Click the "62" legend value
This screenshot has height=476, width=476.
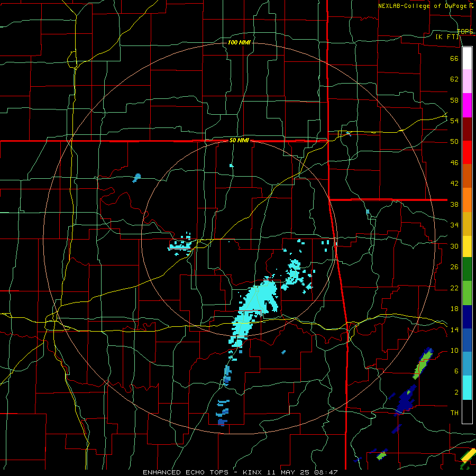click(x=454, y=79)
